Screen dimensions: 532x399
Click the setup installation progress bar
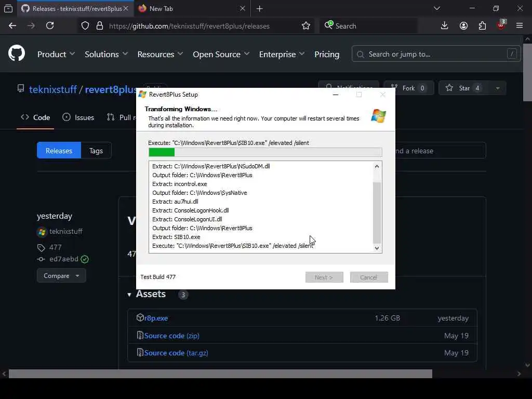[265, 152]
